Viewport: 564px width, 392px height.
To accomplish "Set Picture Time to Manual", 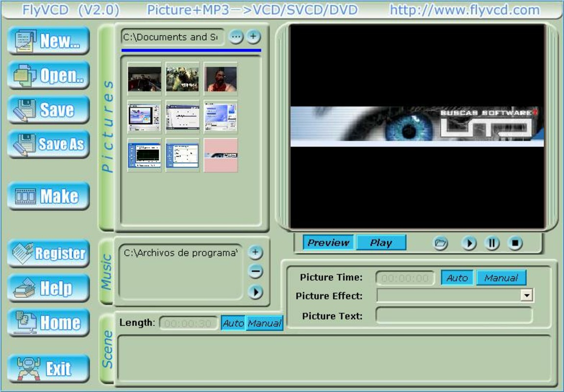I will pos(501,278).
